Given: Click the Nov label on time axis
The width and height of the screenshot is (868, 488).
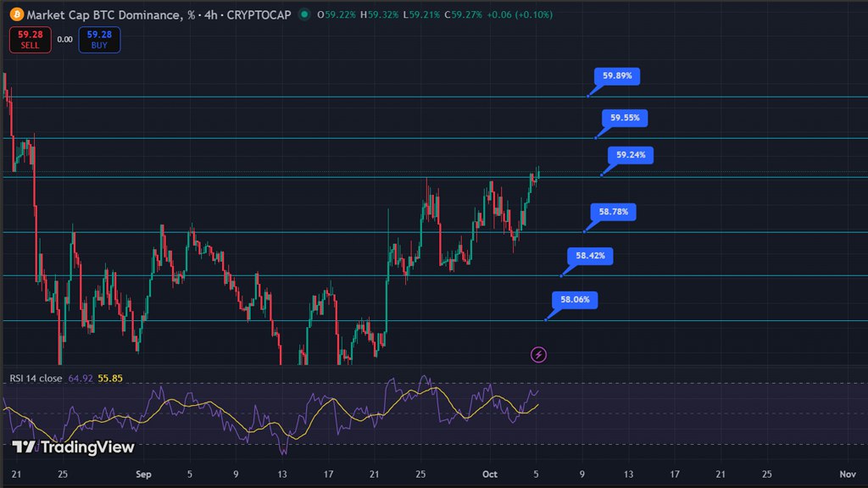Looking at the screenshot, I should [848, 476].
